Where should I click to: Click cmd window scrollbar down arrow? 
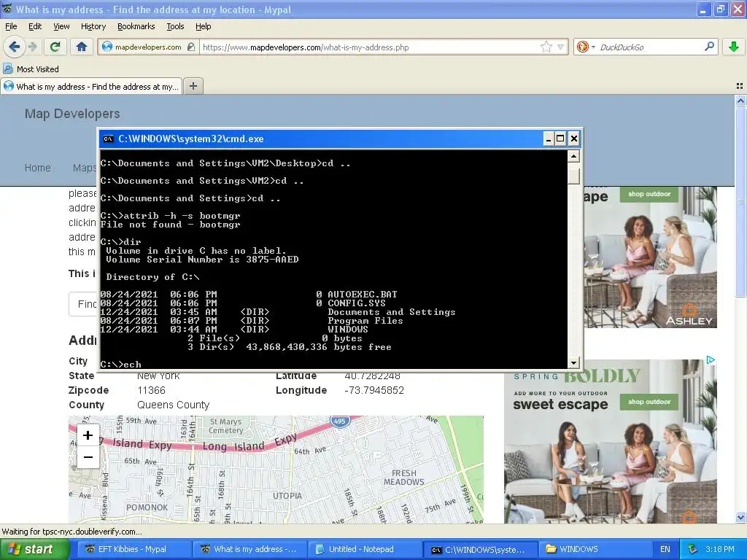pyautogui.click(x=573, y=363)
